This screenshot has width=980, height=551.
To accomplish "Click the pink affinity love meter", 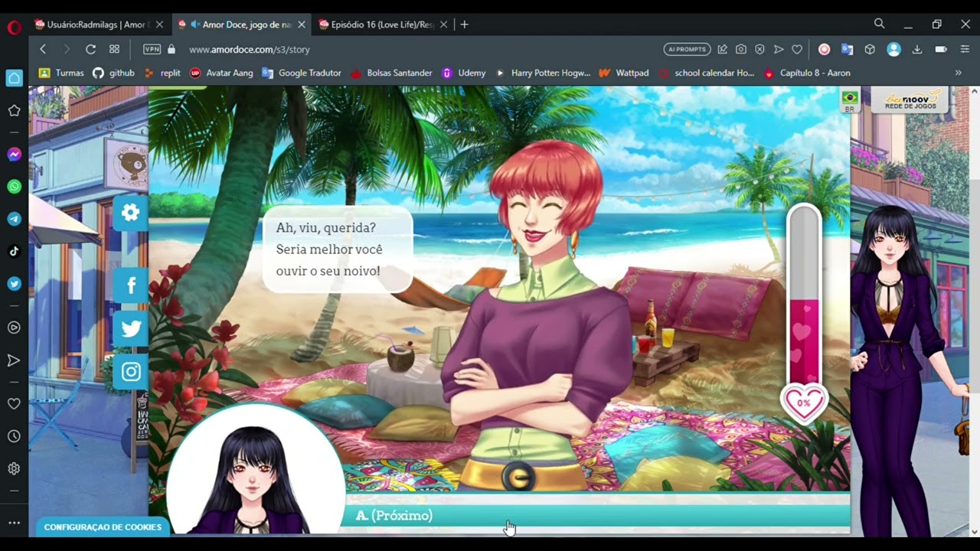I will coord(804,314).
